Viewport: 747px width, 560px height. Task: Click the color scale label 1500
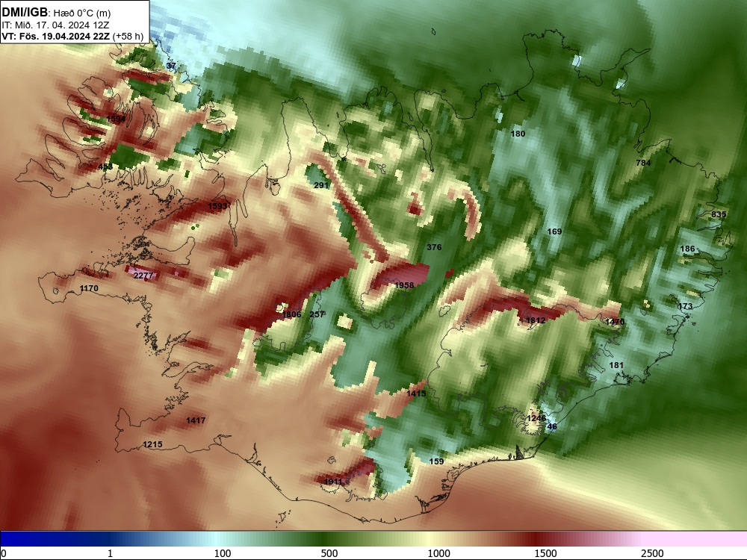545,553
